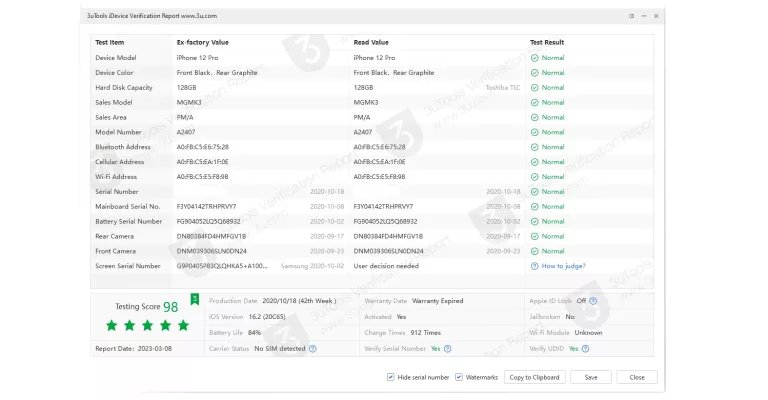Select the ex-factory value MGMK3
Screen dimensions: 768x400
click(189, 102)
